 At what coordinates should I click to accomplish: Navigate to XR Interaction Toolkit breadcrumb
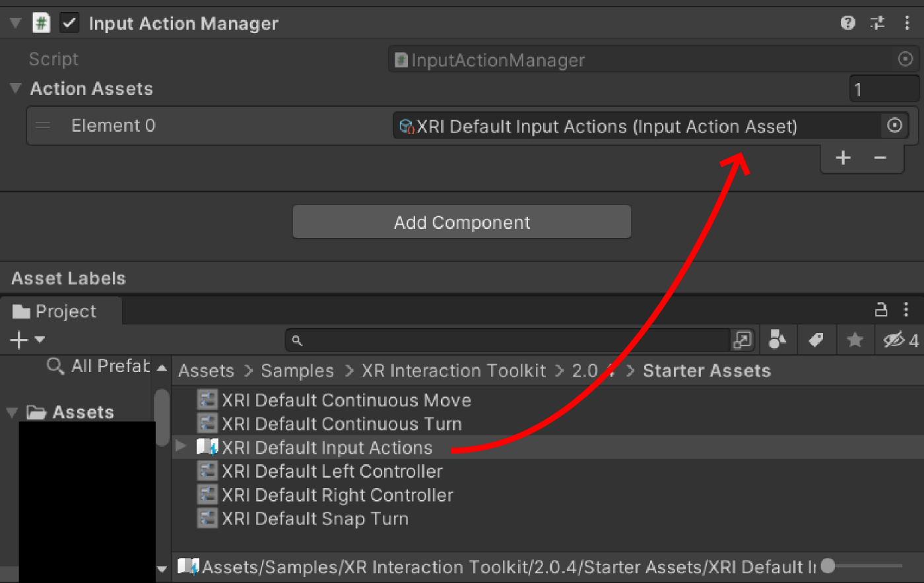pyautogui.click(x=453, y=371)
